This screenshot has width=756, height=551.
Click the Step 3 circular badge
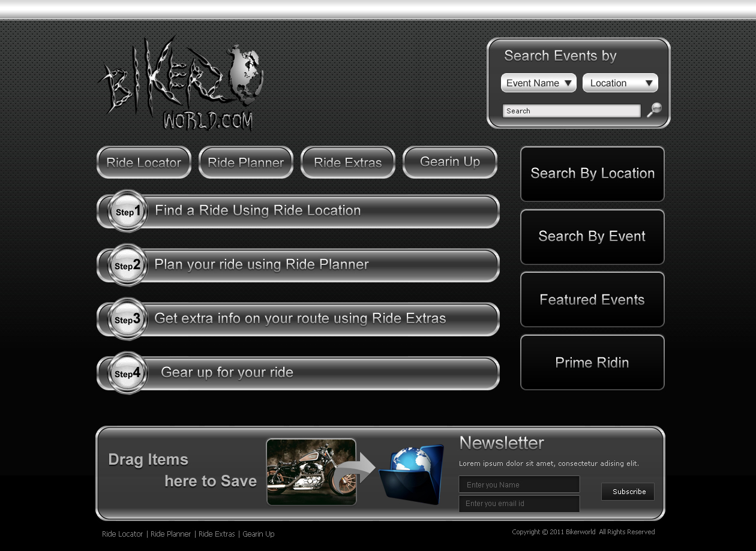pos(128,319)
